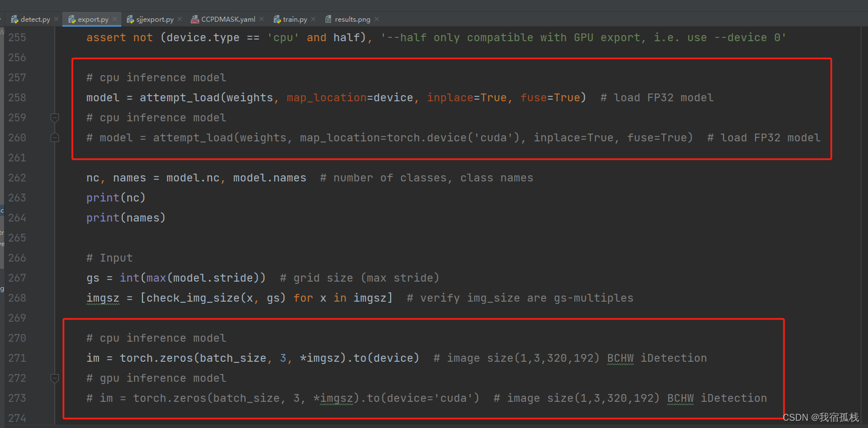The image size is (868, 428).
Task: Click 'check_img_size' on line 268
Action: 193,298
